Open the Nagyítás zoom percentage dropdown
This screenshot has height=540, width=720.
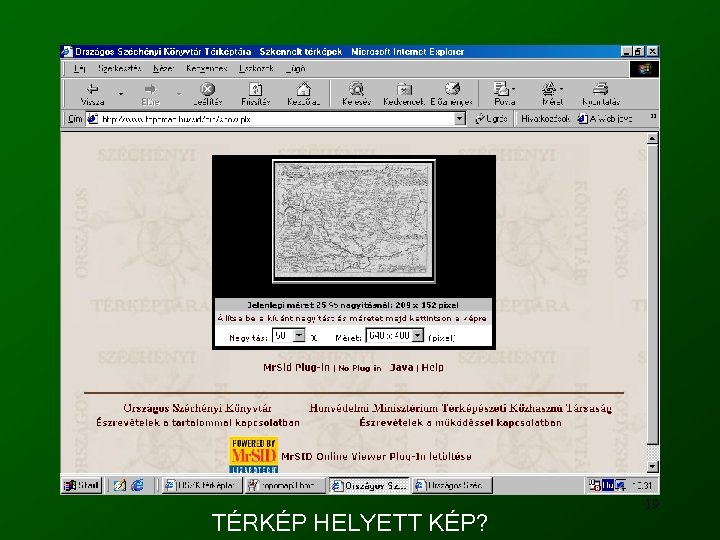[x=299, y=336]
